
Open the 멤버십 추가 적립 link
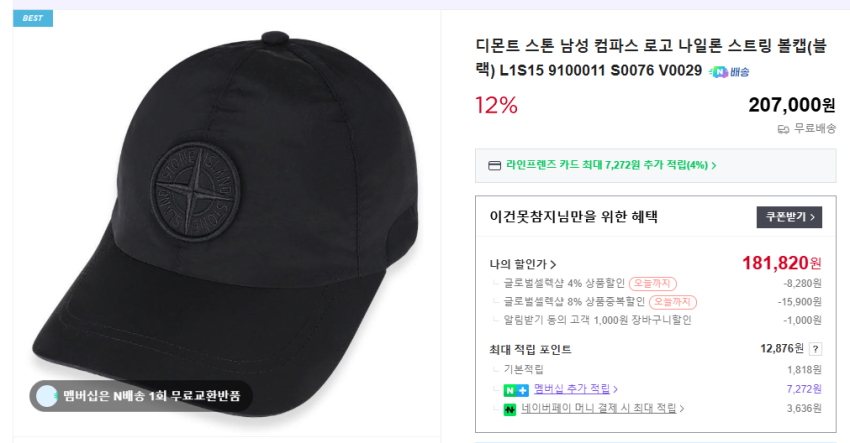(575, 389)
